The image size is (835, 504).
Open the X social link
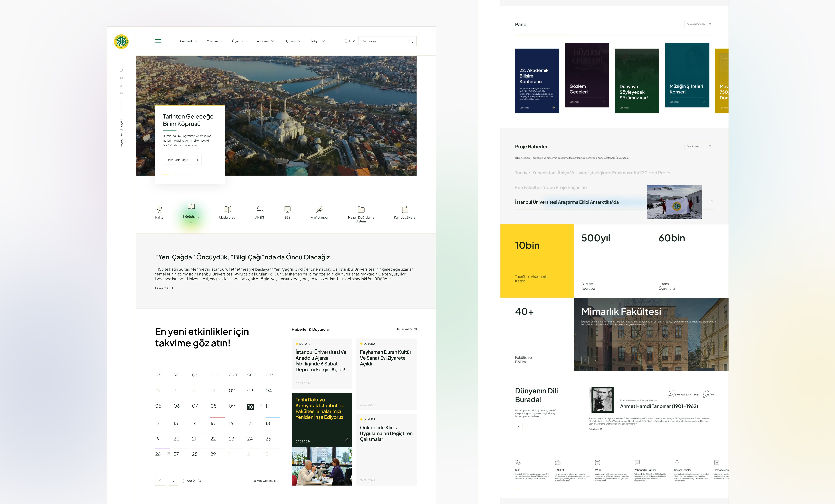point(121,86)
